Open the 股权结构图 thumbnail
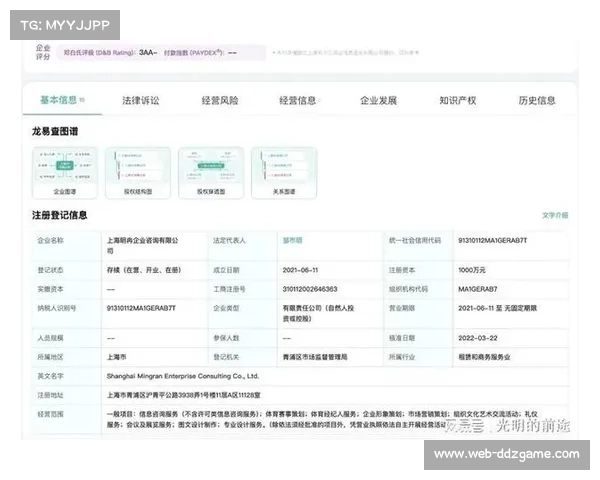Screen dimensions: 600x480 pyautogui.click(x=138, y=173)
